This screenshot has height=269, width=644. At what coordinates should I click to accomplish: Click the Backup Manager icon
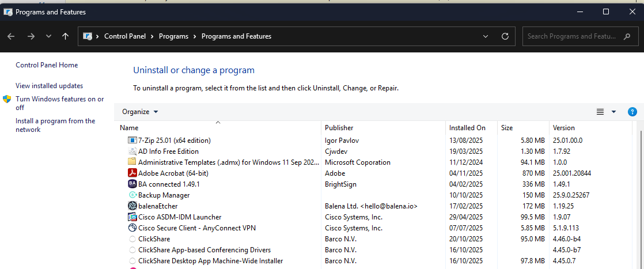(x=132, y=195)
